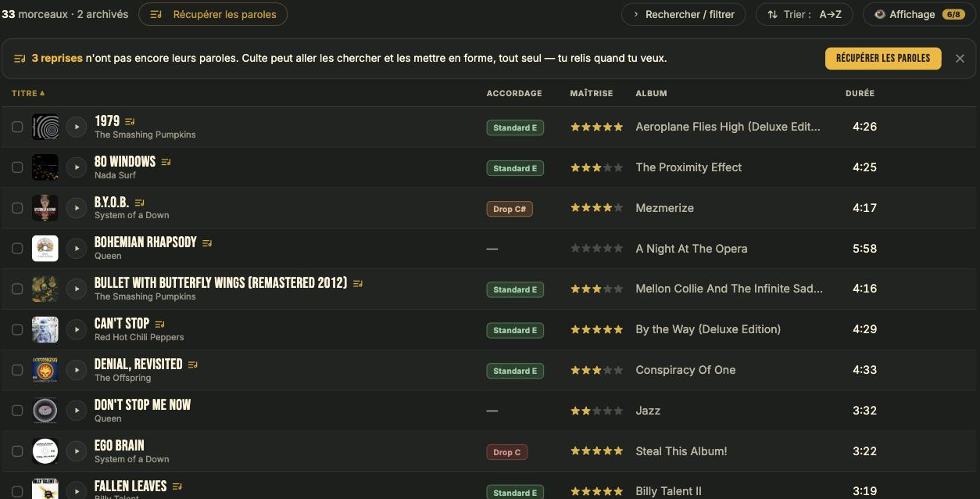980x499 pixels.
Task: Sort by Durée column header
Action: point(860,93)
